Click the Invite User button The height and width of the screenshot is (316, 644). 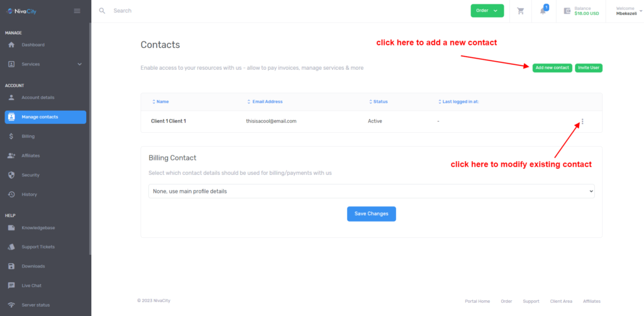(x=589, y=67)
